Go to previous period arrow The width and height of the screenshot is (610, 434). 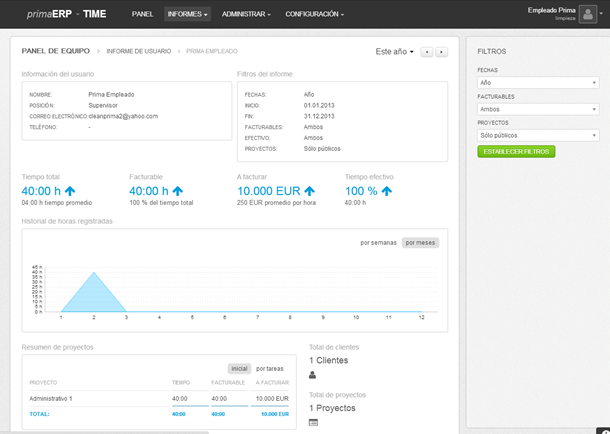tap(427, 52)
